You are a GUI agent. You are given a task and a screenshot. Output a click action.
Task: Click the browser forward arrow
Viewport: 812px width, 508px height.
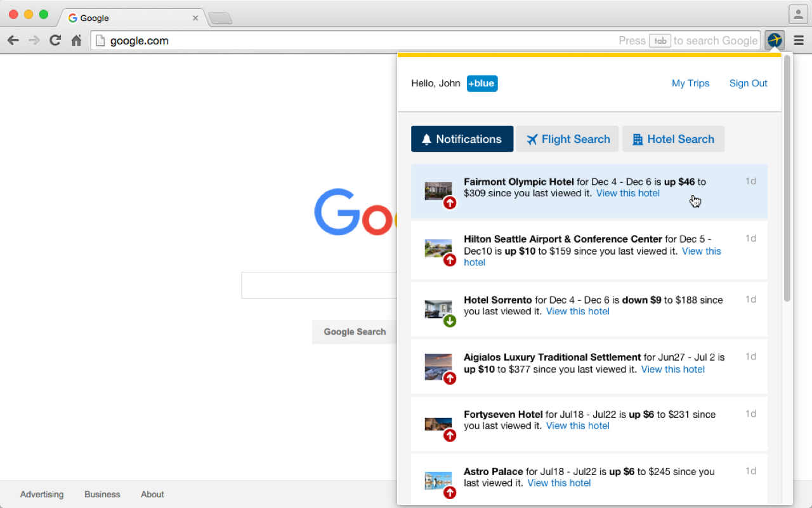[x=34, y=41]
